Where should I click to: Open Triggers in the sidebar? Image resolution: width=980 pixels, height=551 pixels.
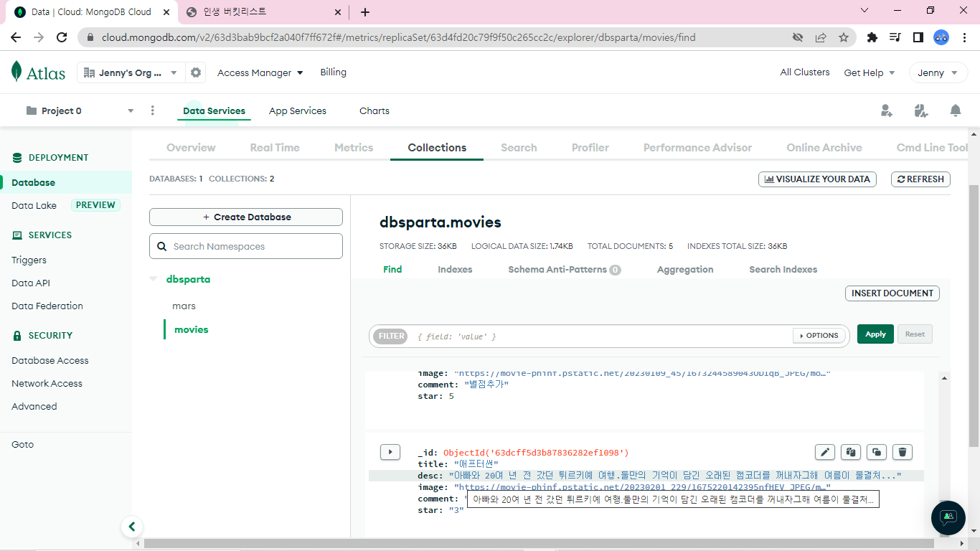pos(29,260)
